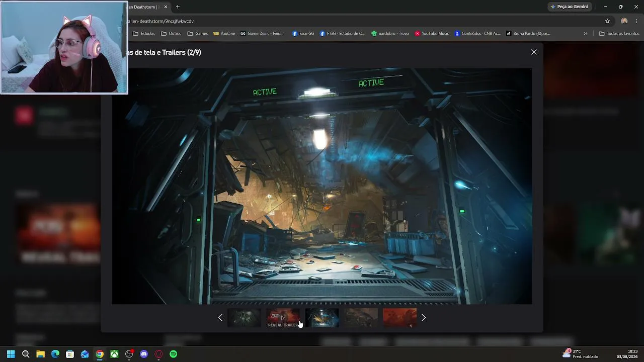Viewport: 644px width, 362px height.
Task: Focus the address bar URL
Action: [x=161, y=21]
